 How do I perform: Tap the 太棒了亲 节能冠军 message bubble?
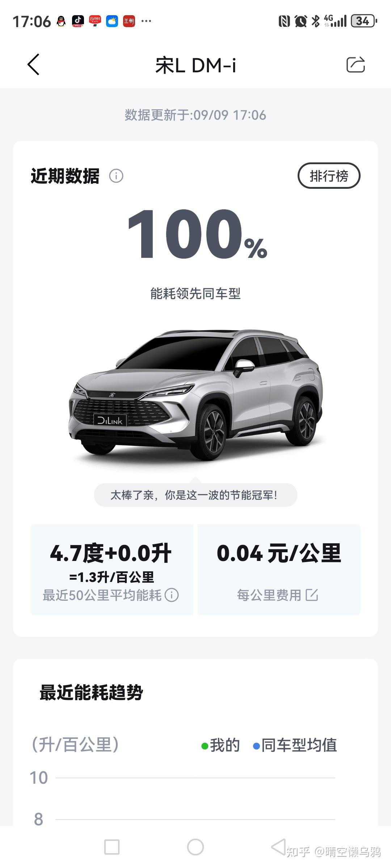(x=195, y=495)
